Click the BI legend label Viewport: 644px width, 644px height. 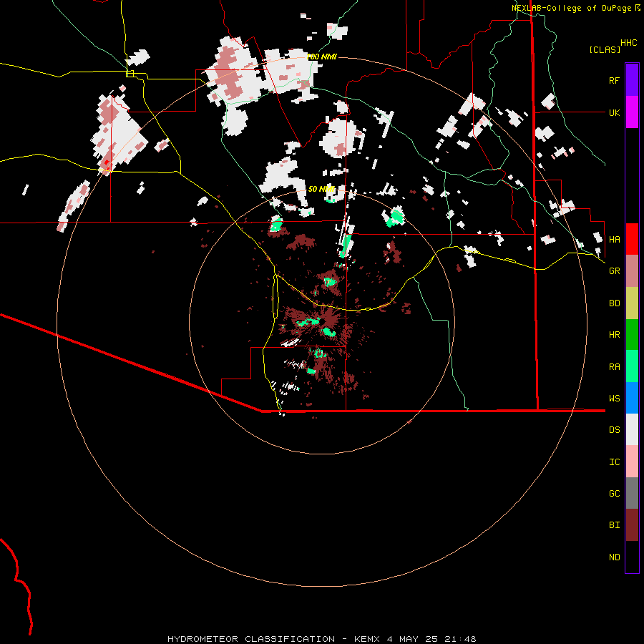(614, 525)
